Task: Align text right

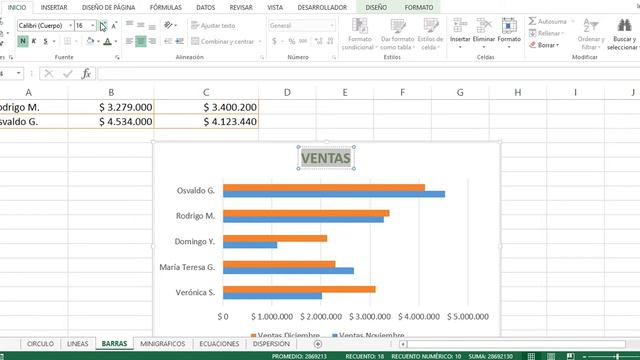Action: coord(152,41)
